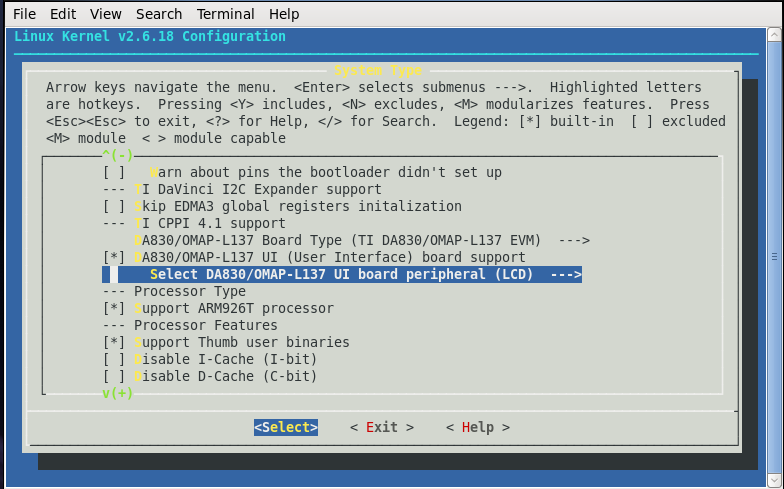This screenshot has height=489, width=784.
Task: Click 'TI CPPI 4.1 support' line
Action: pos(194,224)
